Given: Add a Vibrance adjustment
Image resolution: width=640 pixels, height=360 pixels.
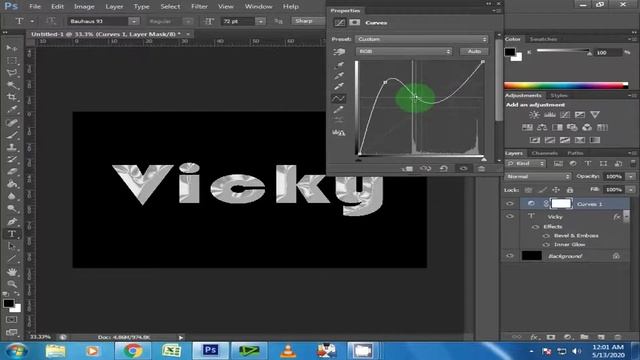Looking at the screenshot, I should 595,115.
